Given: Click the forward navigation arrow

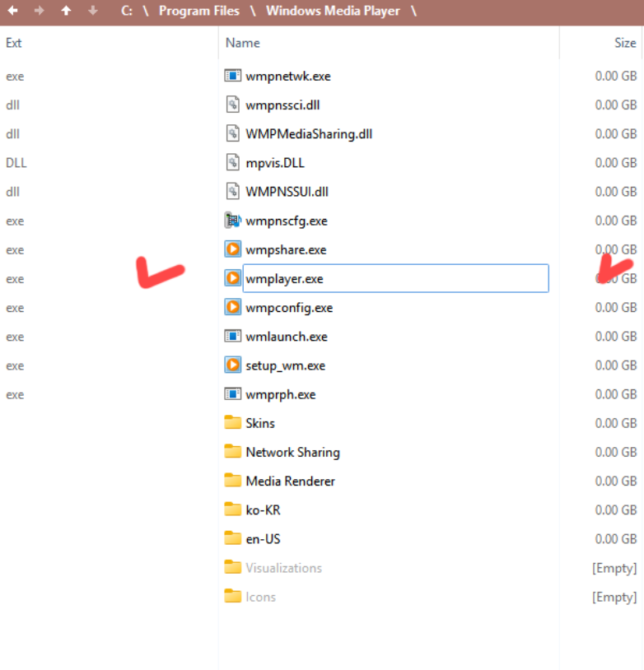Looking at the screenshot, I should click(x=39, y=11).
